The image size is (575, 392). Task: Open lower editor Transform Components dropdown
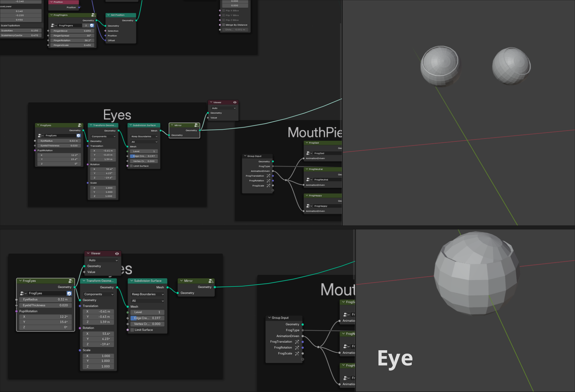point(98,294)
